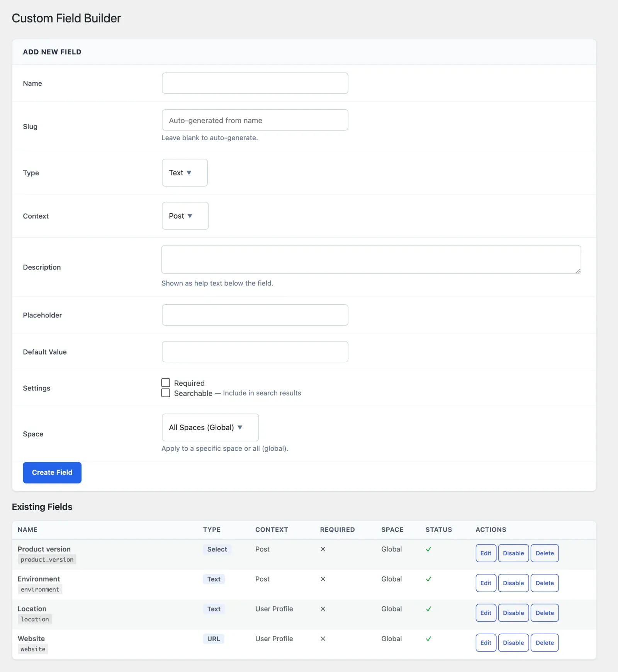This screenshot has height=672, width=618.
Task: Click the website slug text
Action: pyautogui.click(x=33, y=649)
